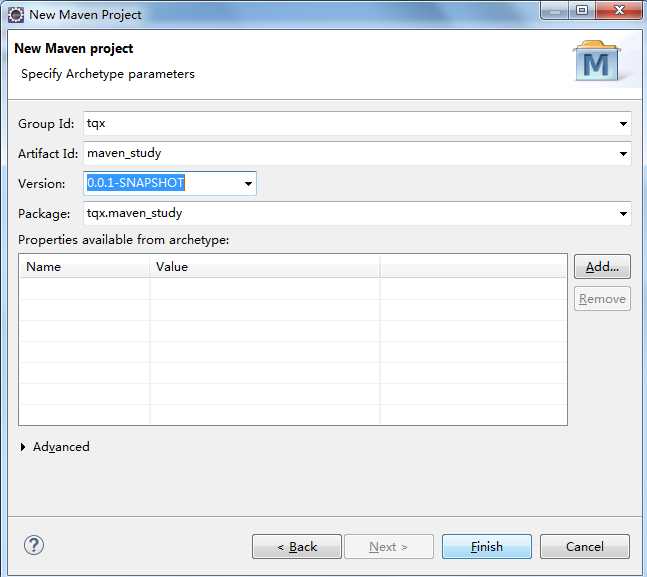Click the Add... property button
Viewport: 647px width, 577px height.
pos(602,267)
